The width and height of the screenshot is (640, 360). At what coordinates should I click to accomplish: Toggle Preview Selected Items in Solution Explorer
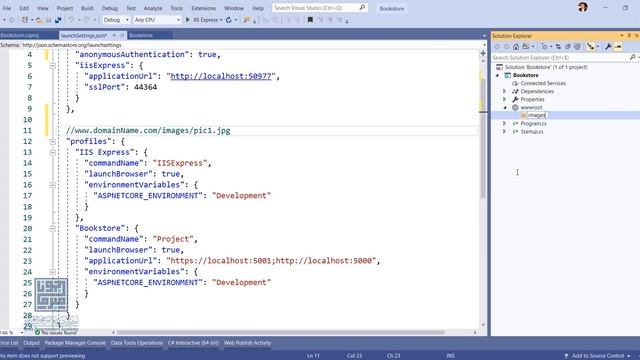(x=618, y=47)
